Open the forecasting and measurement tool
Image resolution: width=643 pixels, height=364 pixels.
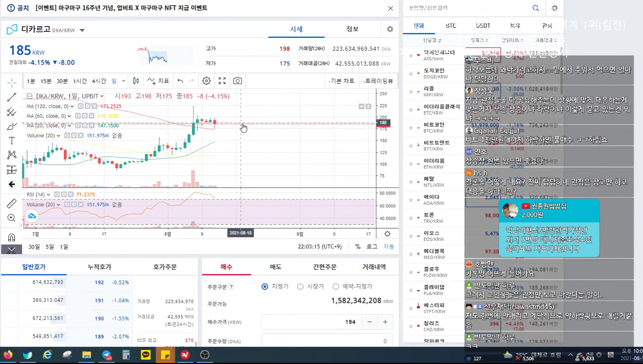click(12, 170)
